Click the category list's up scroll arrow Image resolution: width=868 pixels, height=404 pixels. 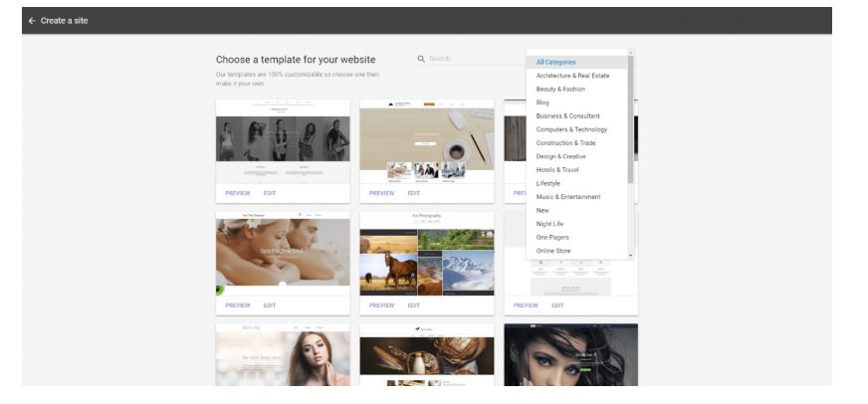coord(630,53)
